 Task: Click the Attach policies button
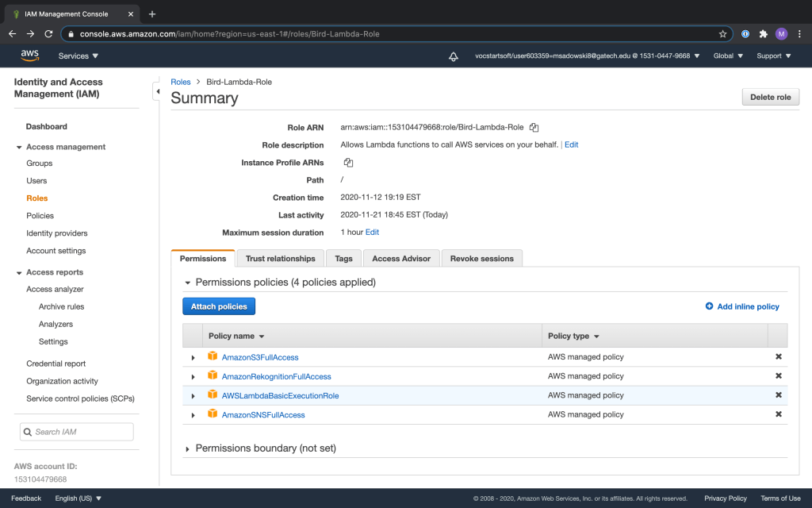point(219,306)
